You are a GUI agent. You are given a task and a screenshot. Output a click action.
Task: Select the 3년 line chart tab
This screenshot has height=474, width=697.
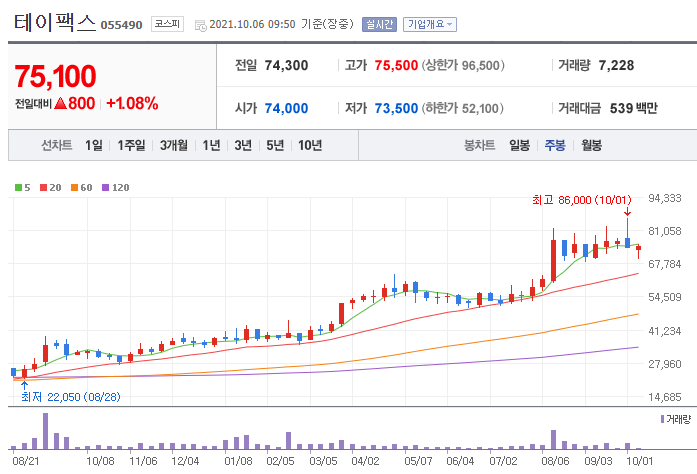(x=243, y=145)
